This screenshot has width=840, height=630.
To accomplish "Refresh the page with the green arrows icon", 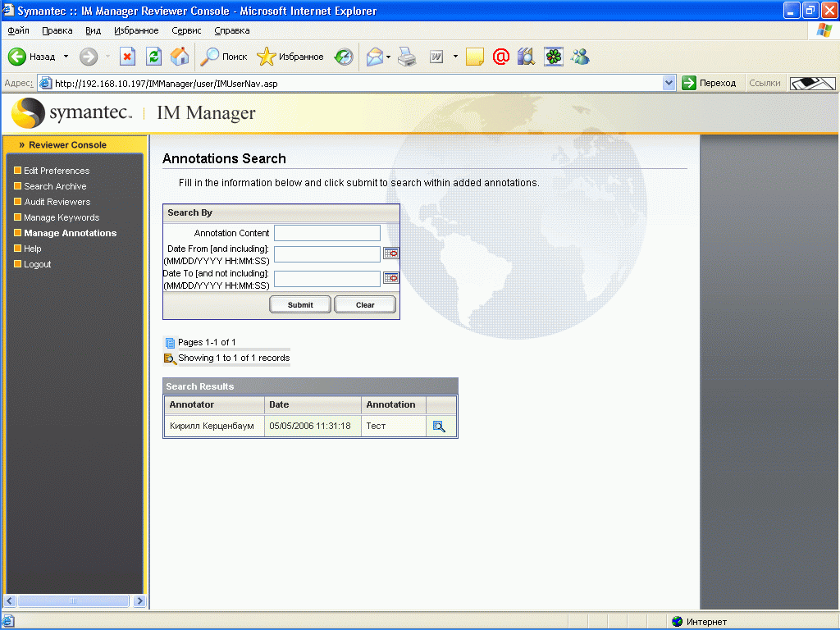I will pyautogui.click(x=153, y=57).
